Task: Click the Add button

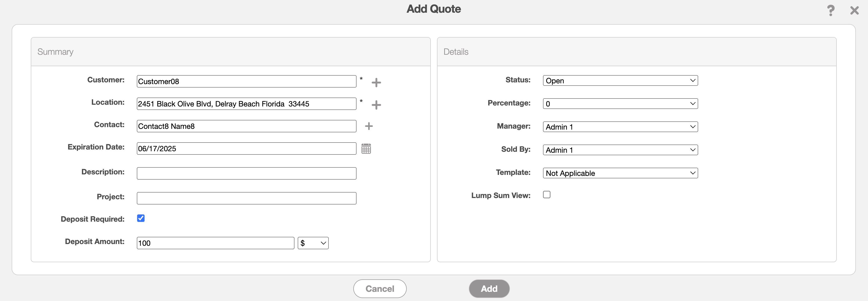Action: coord(489,289)
